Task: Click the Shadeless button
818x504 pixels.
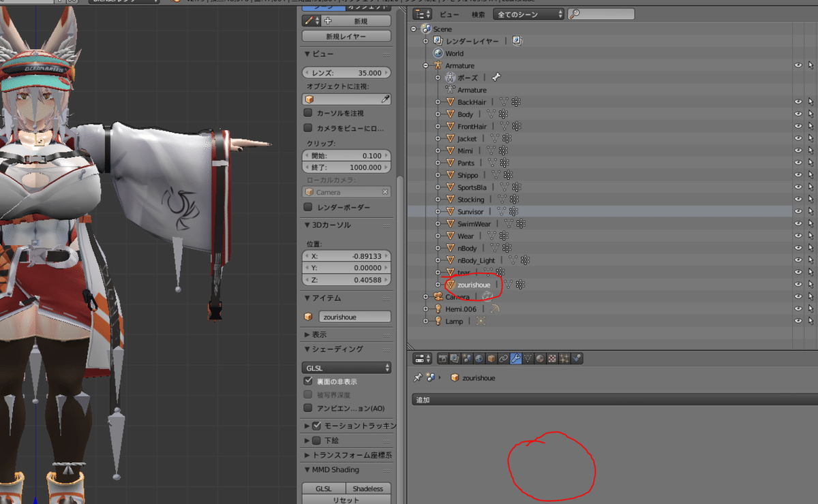Action: (368, 488)
